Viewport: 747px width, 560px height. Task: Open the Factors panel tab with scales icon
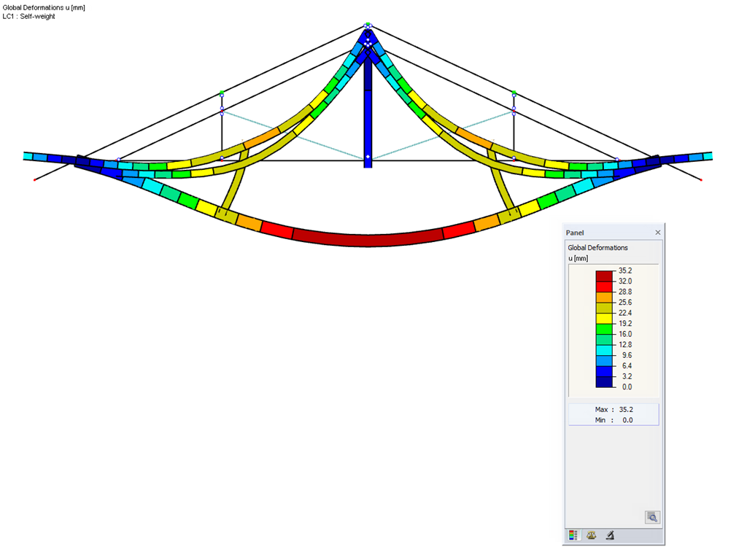pos(592,535)
